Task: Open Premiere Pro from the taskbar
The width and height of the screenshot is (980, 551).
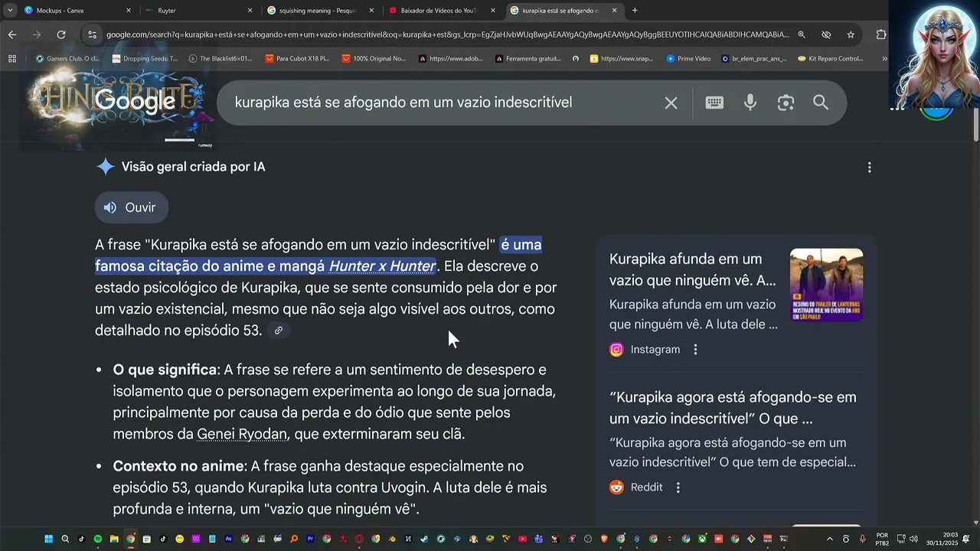Action: 310,539
